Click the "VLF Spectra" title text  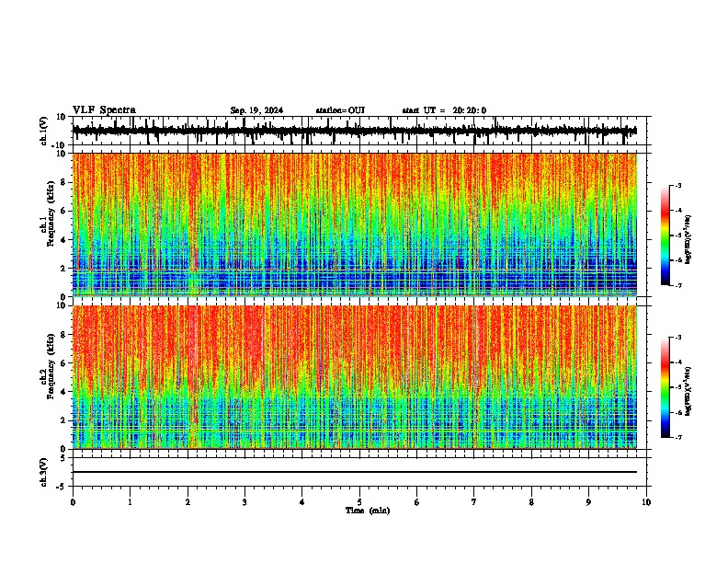click(104, 110)
